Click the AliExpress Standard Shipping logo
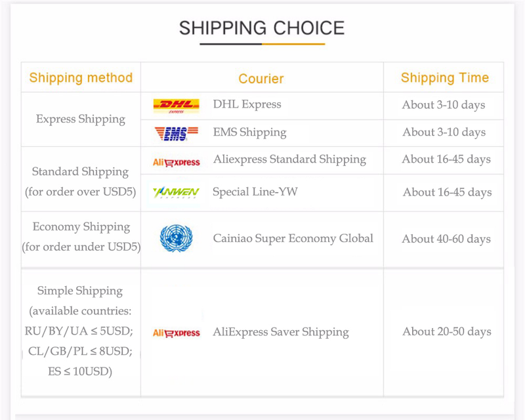525x420 pixels. click(176, 161)
